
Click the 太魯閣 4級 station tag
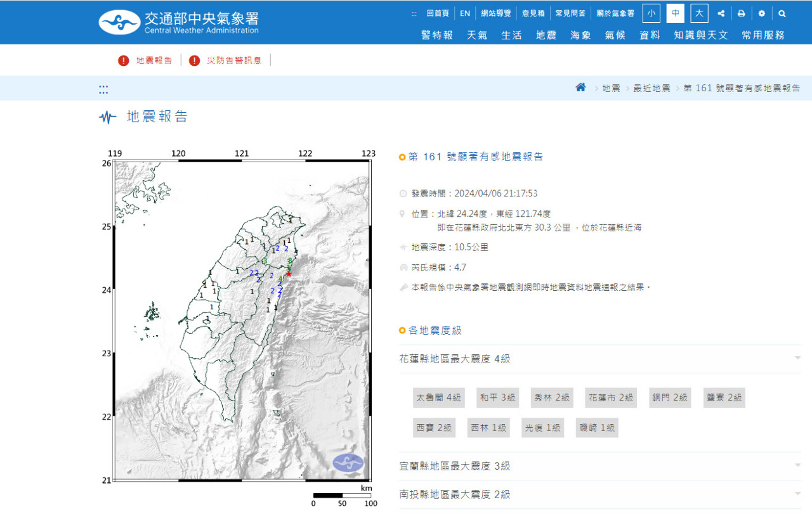point(438,398)
